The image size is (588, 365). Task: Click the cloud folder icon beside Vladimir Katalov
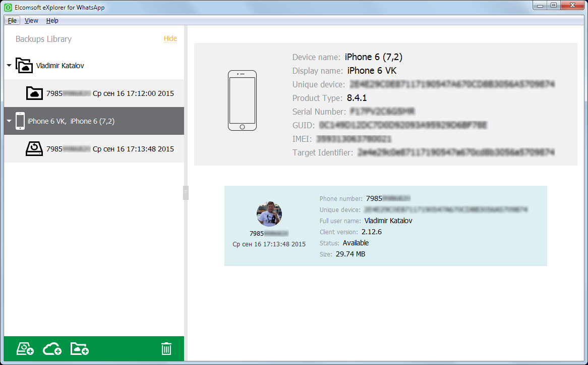(24, 65)
